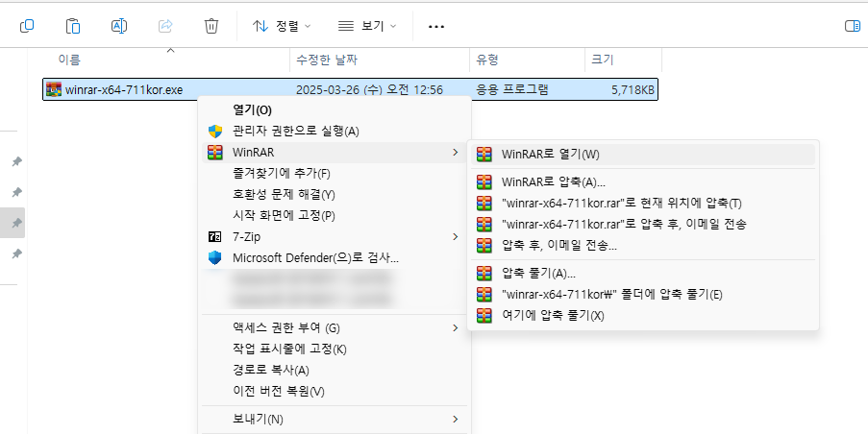Choose 작업 표시줄에 고정(K)
Viewport: 868px width, 434px height.
(336, 349)
